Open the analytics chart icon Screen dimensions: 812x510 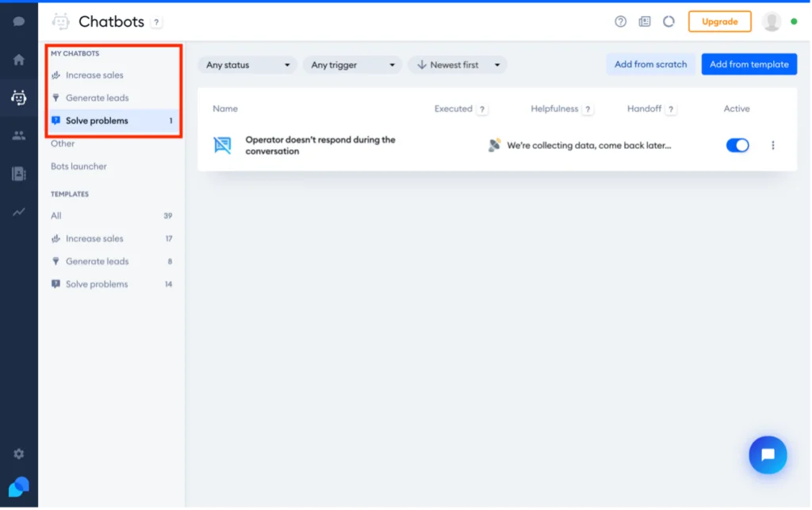coord(19,212)
